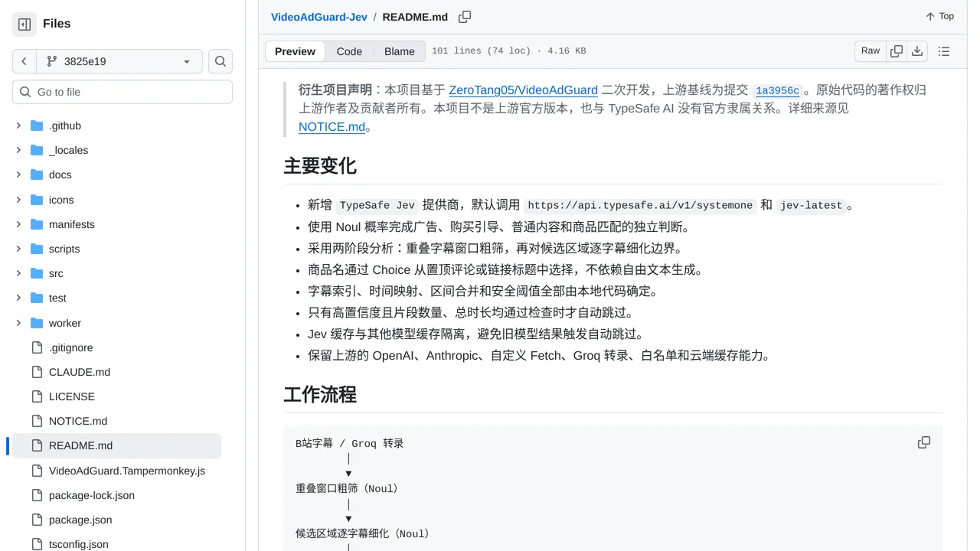
Task: Expand the icons folder chevron
Action: point(18,200)
